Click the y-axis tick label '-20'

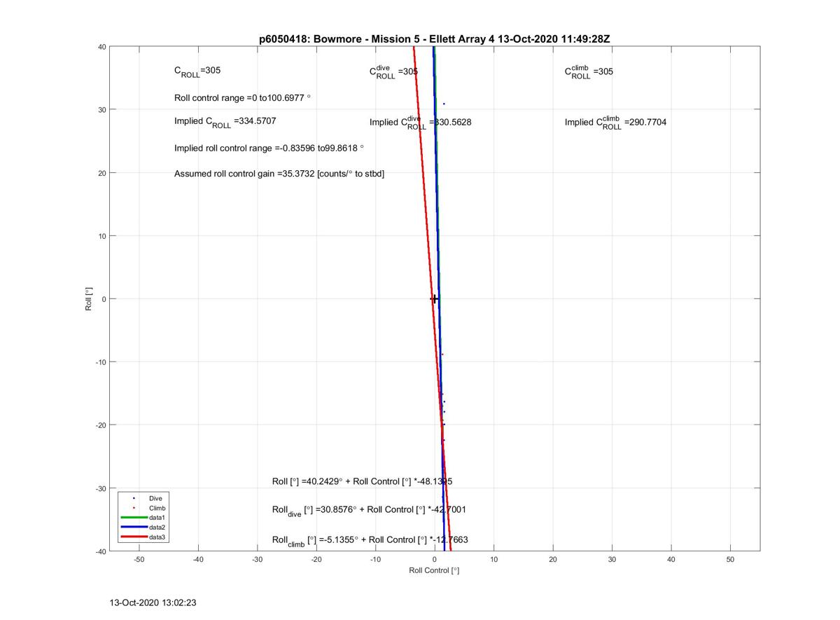tap(100, 425)
